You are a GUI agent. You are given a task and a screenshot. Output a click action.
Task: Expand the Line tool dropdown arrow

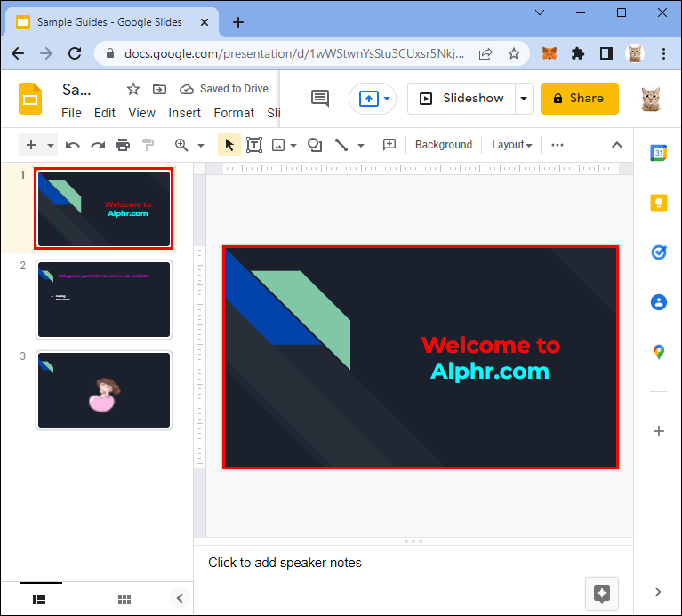point(361,145)
